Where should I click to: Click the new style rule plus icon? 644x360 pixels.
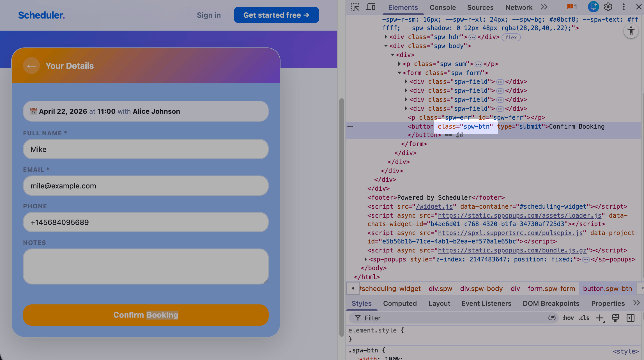pyautogui.click(x=600, y=318)
